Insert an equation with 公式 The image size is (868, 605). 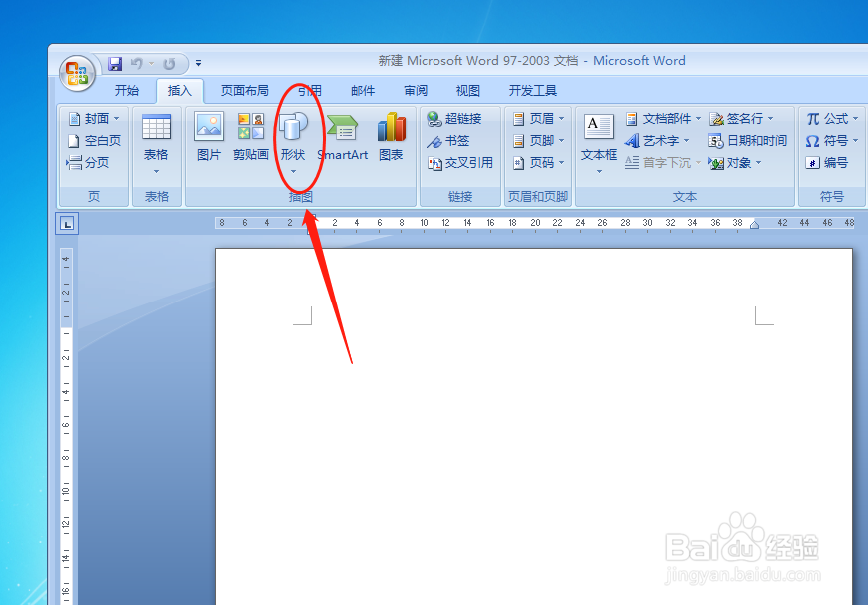(832, 119)
